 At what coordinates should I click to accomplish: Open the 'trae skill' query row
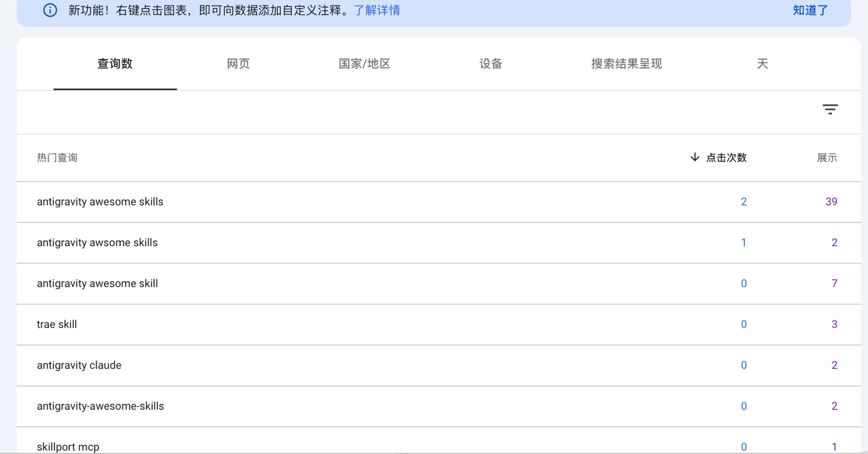click(x=57, y=324)
